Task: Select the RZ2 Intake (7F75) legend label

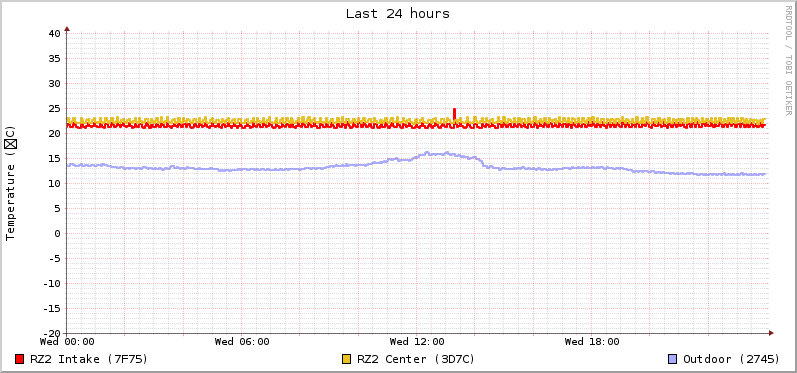Action: click(x=89, y=359)
